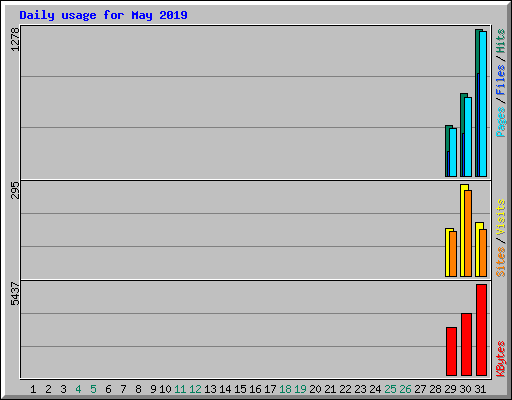The image size is (512, 400).
Task: Select the yellow visits bar for day 29
Action: (x=447, y=252)
